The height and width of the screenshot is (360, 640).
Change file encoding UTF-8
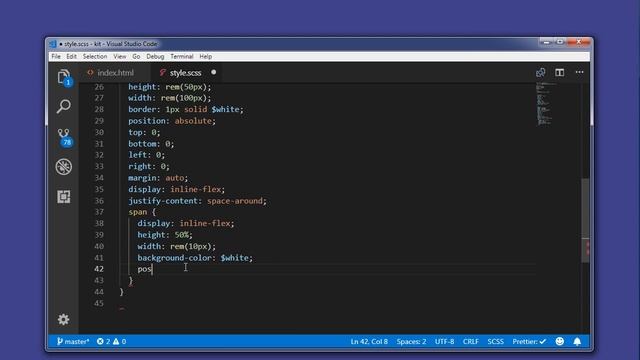pos(444,341)
